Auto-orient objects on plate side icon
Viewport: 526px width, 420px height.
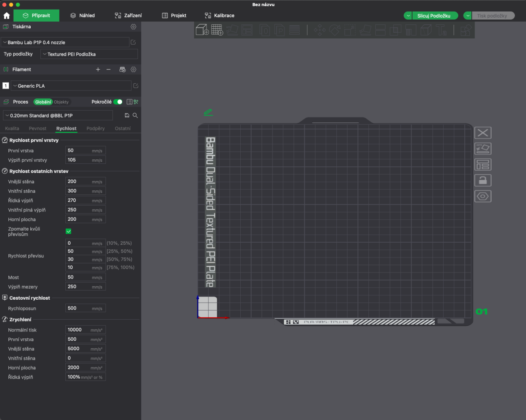tap(483, 149)
